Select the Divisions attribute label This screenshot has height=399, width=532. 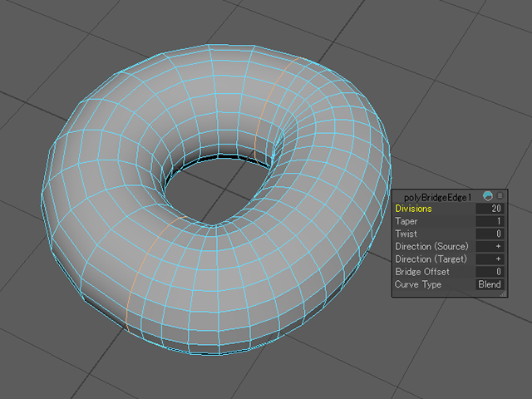pyautogui.click(x=413, y=209)
